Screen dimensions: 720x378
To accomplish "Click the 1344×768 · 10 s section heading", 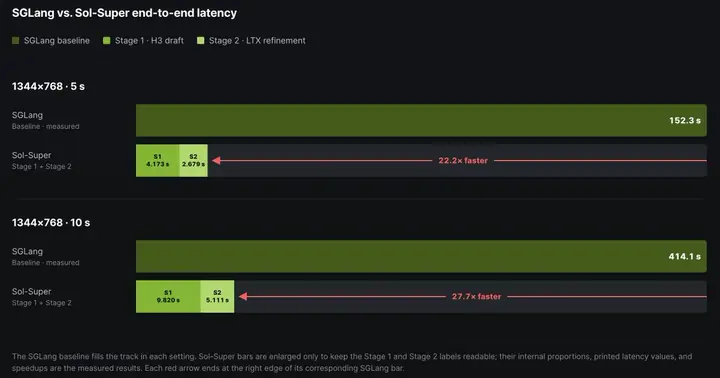I will click(51, 223).
